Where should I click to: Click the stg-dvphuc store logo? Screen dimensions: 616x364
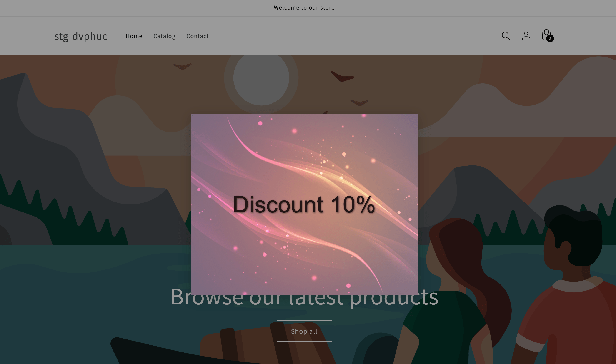81,36
